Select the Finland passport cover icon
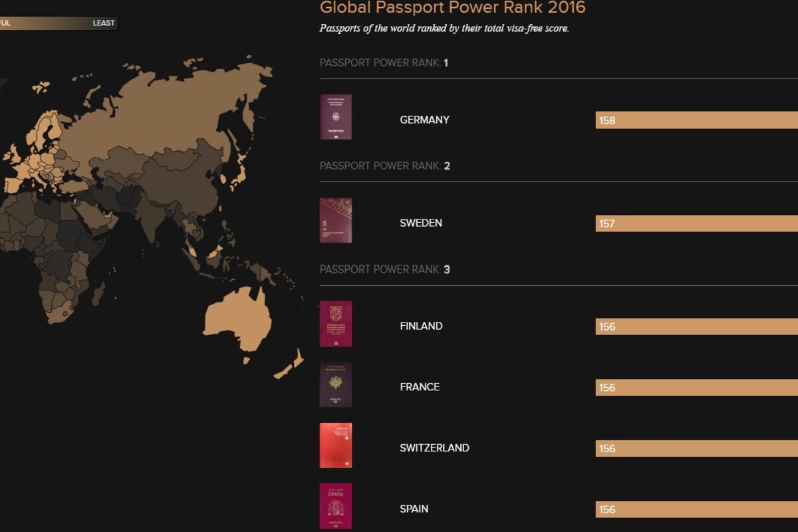 (336, 324)
